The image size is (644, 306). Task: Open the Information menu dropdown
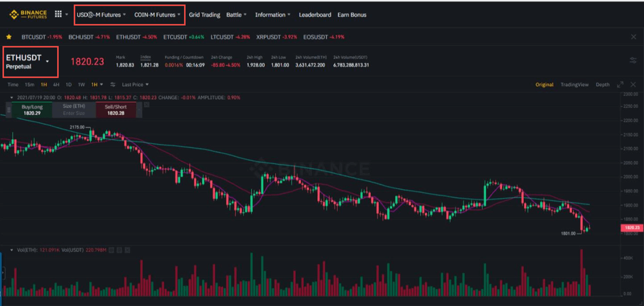click(x=273, y=15)
